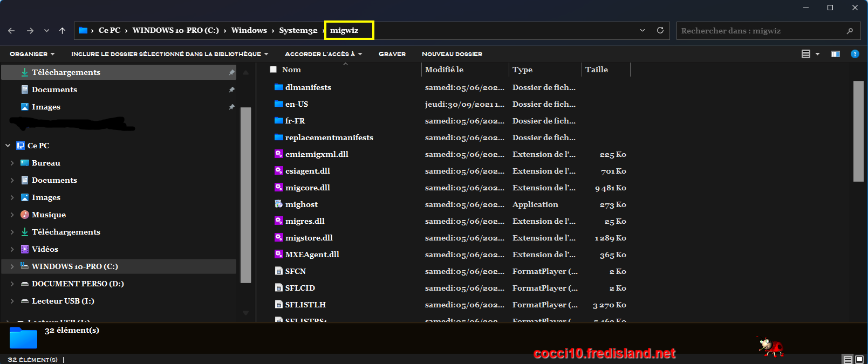Select the MXEAgent.dll file icon
868x364 pixels.
pos(279,255)
